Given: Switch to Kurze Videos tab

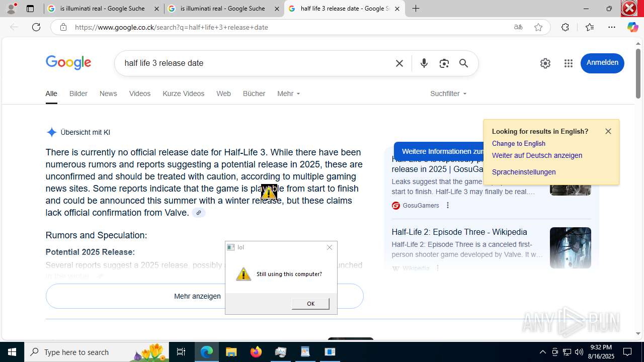Looking at the screenshot, I should (x=184, y=94).
